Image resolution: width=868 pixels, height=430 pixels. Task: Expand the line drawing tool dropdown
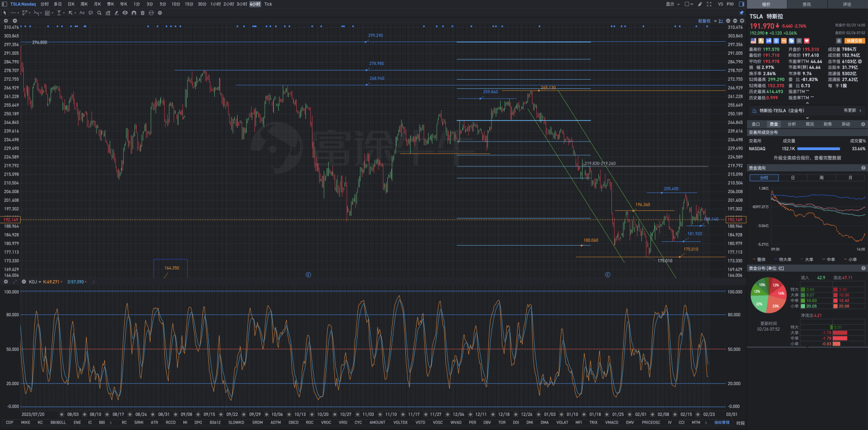tap(18, 13)
